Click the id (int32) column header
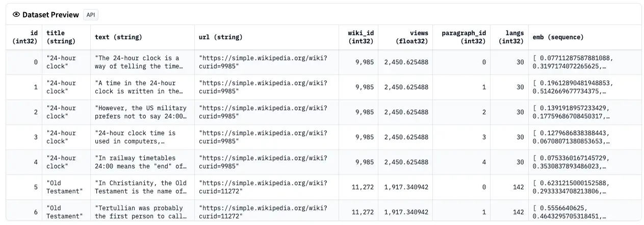This screenshot has height=225, width=644. click(24, 37)
